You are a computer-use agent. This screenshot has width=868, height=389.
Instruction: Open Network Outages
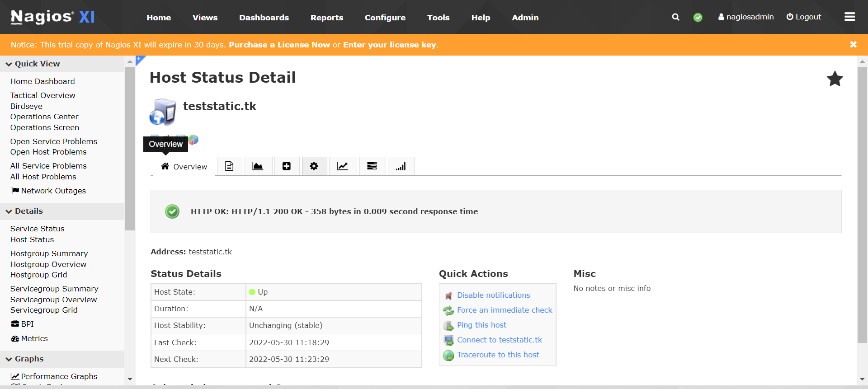pyautogui.click(x=48, y=191)
